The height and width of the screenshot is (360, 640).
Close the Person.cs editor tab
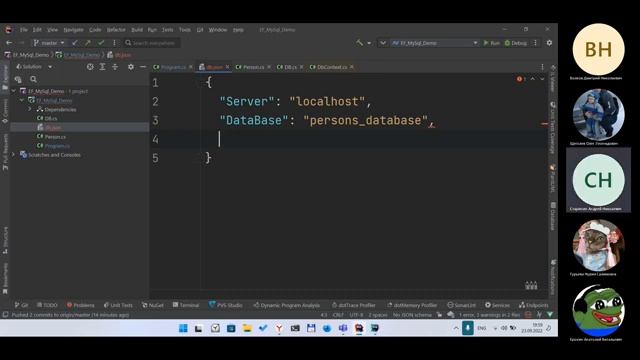tap(269, 67)
